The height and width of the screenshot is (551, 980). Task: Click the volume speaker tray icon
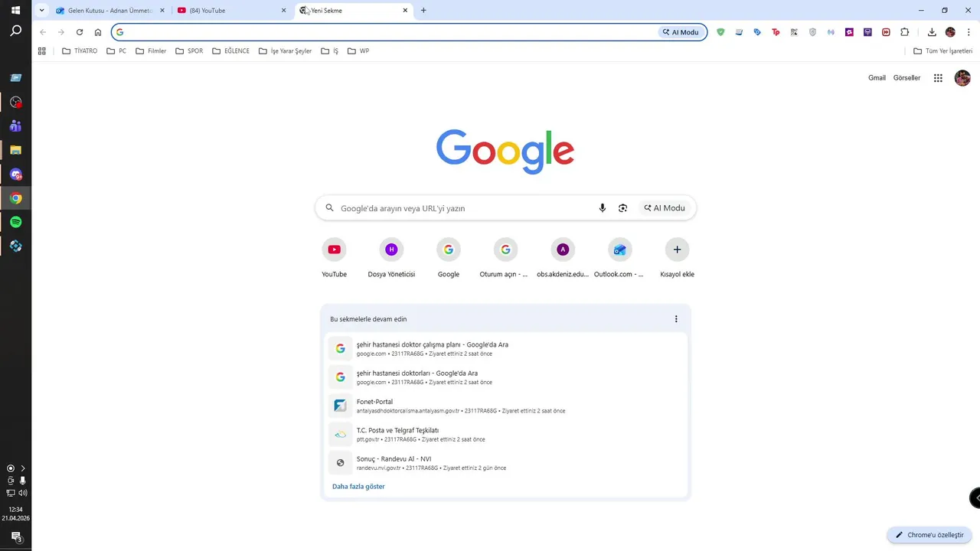click(23, 493)
